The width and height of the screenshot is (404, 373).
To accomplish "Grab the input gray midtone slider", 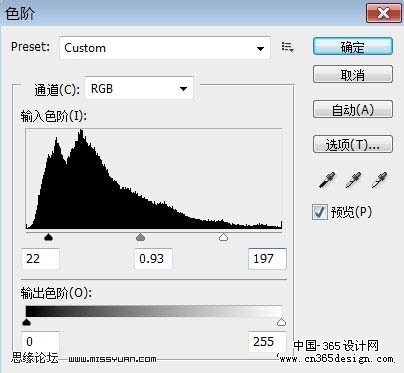I will pos(141,237).
